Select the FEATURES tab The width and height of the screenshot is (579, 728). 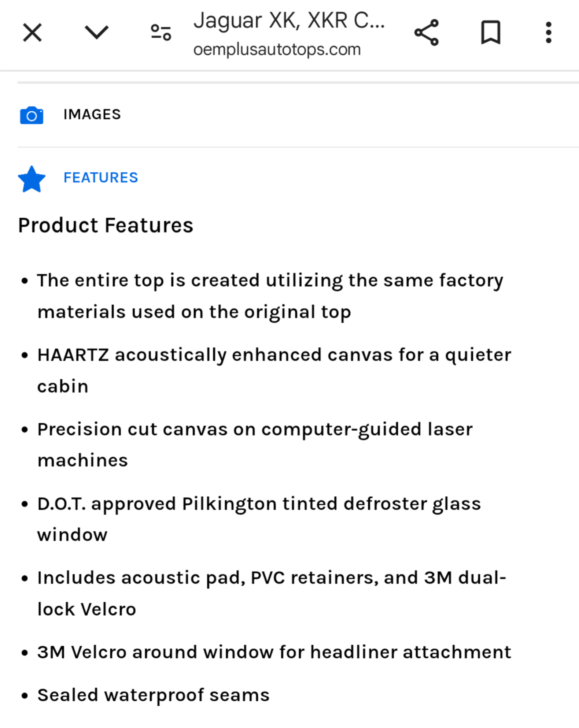tap(101, 178)
